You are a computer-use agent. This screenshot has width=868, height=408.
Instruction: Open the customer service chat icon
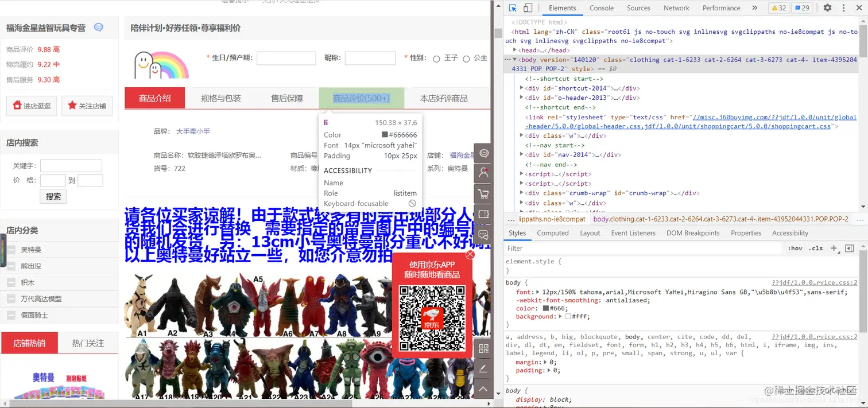coord(483,153)
